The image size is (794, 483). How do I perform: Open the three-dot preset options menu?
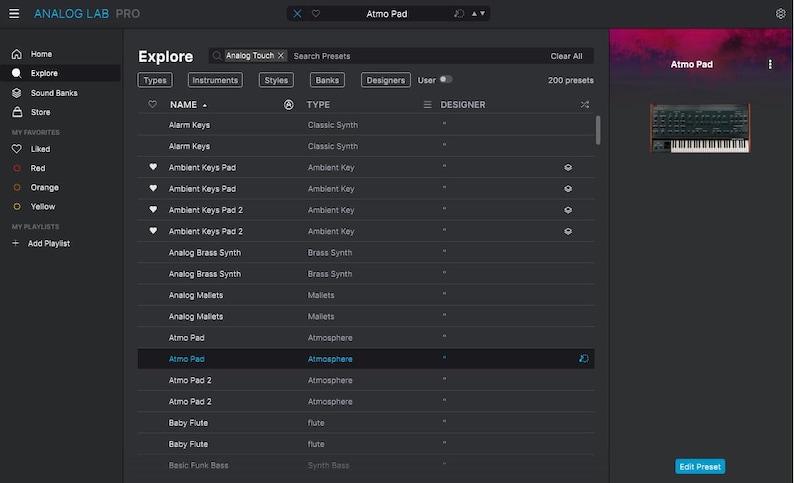coord(770,64)
